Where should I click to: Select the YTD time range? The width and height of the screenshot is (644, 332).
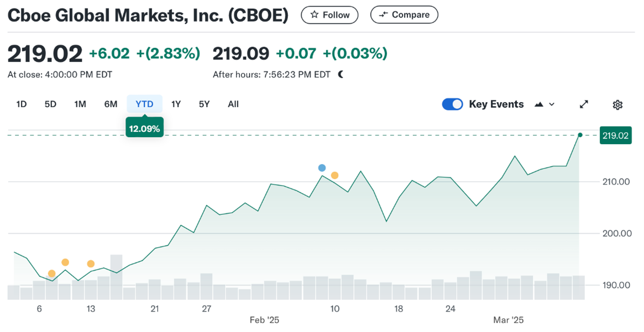click(144, 104)
